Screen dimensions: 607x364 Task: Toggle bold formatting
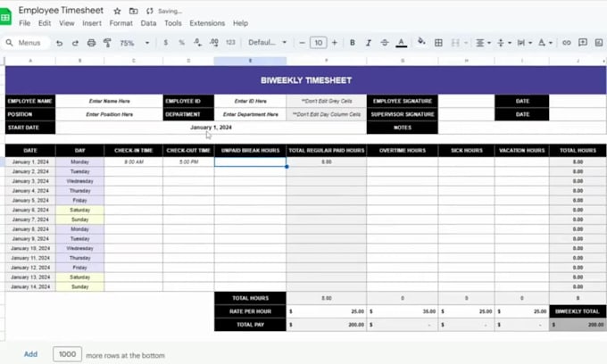click(x=353, y=43)
